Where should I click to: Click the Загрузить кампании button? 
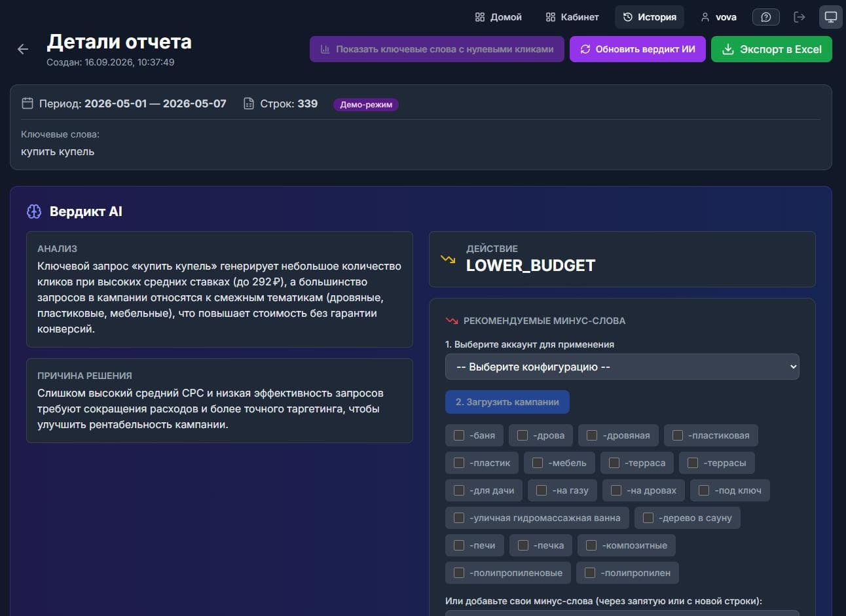(507, 402)
